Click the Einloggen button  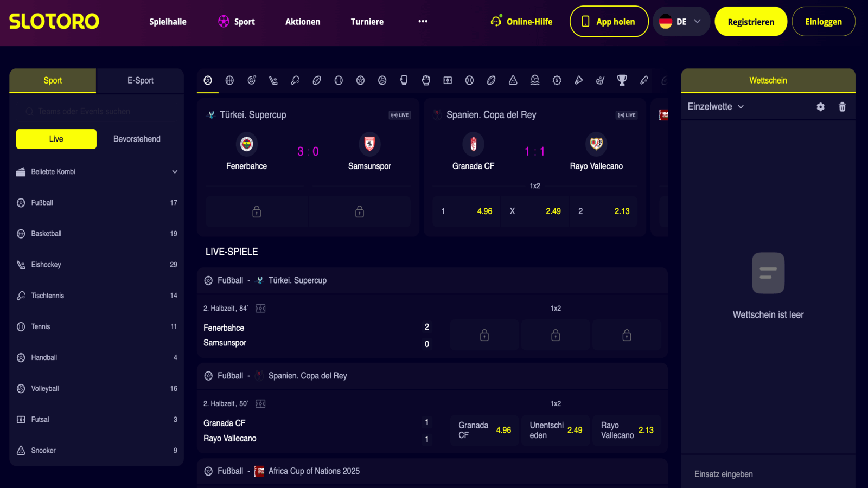click(x=824, y=22)
